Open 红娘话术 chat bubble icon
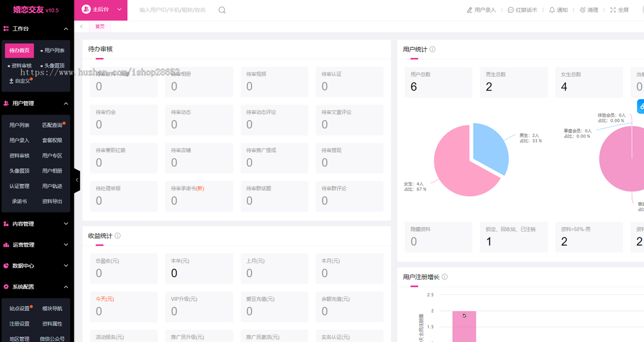The width and height of the screenshot is (644, 342). pyautogui.click(x=510, y=10)
